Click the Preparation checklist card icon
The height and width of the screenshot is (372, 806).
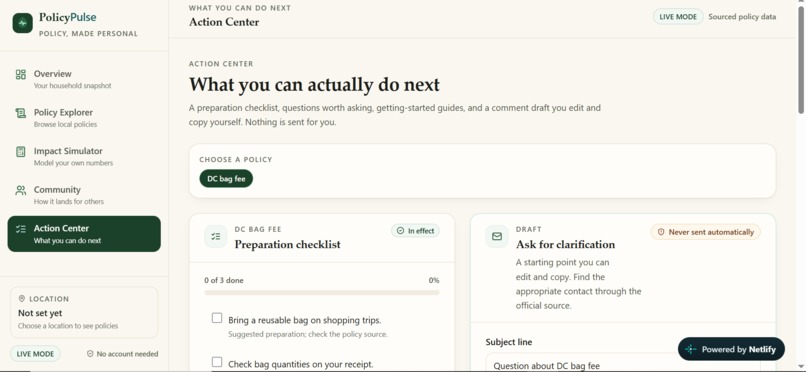(215, 236)
